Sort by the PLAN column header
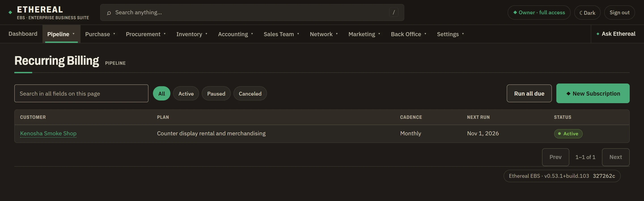This screenshot has width=644, height=201. [x=163, y=117]
